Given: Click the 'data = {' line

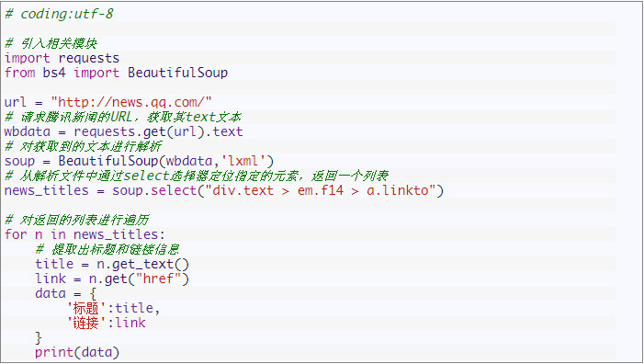Looking at the screenshot, I should pyautogui.click(x=66, y=294).
